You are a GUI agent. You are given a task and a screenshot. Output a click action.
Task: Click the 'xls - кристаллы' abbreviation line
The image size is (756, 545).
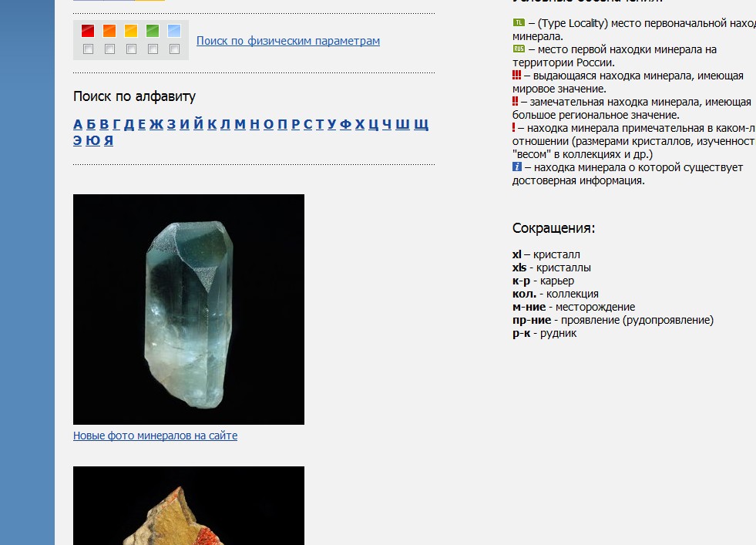(552, 267)
